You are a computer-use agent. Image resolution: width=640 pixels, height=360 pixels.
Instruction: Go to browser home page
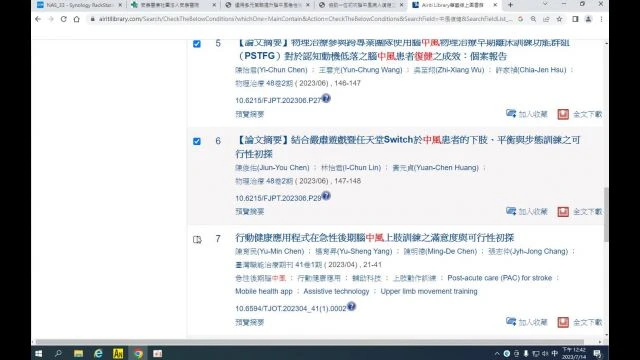[x=76, y=19]
